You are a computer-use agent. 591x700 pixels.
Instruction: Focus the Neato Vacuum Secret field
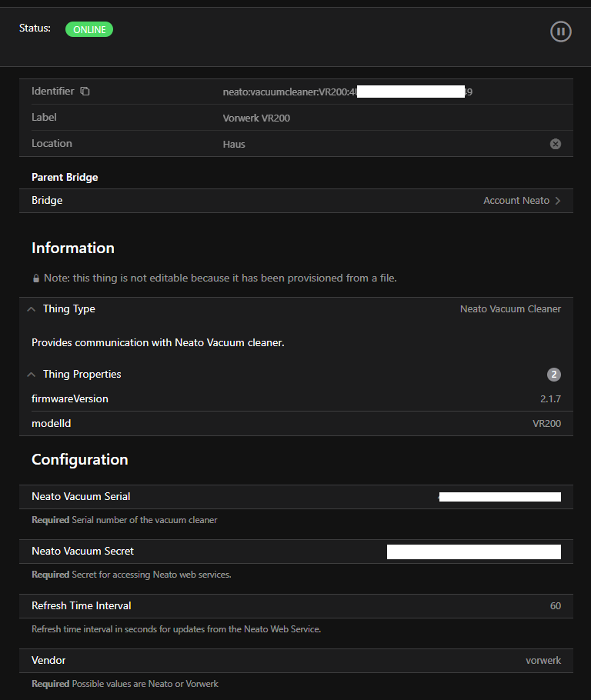pos(473,552)
